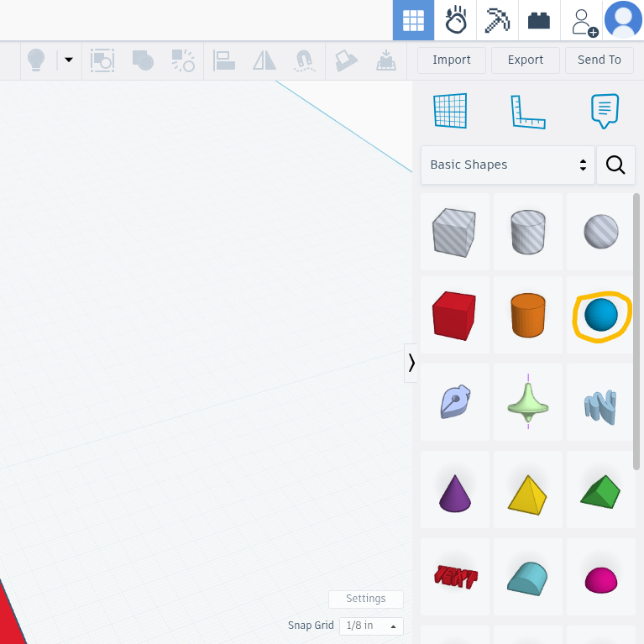Pick the striped Sphere hole shape
The width and height of the screenshot is (644, 644).
[600, 232]
